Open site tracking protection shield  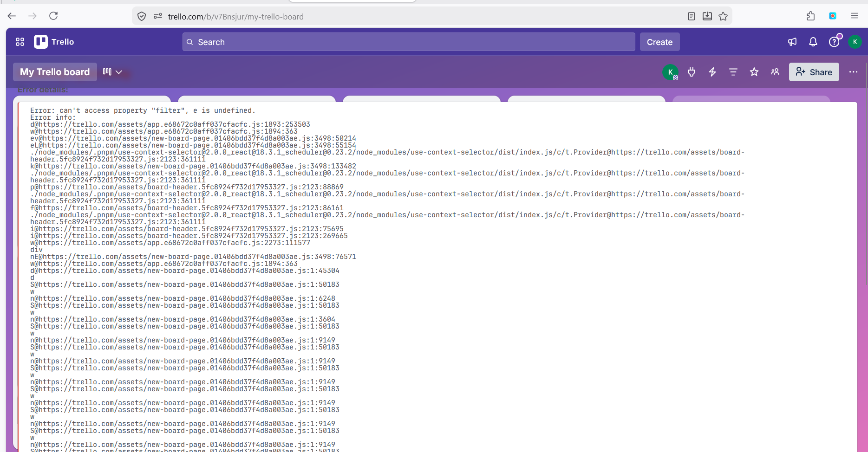pos(142,16)
